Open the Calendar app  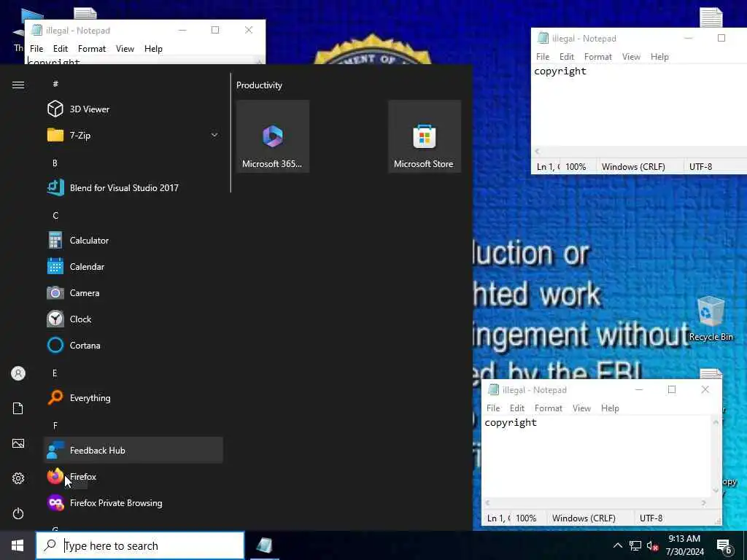[133, 267]
